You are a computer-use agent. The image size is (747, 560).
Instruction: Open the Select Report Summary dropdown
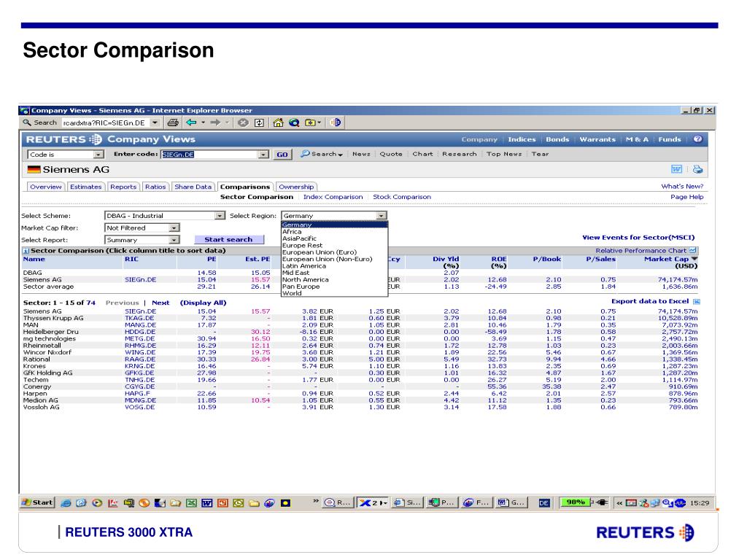[x=174, y=240]
